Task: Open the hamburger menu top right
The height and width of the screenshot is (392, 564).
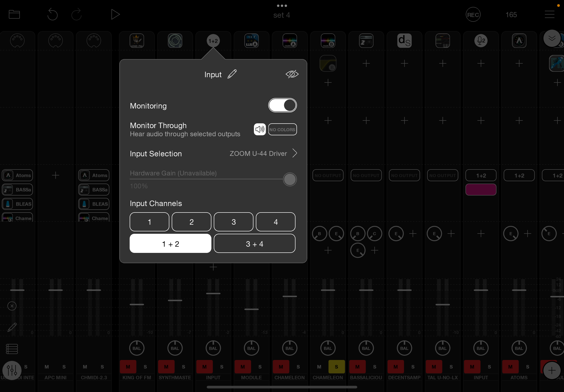Action: 549,14
